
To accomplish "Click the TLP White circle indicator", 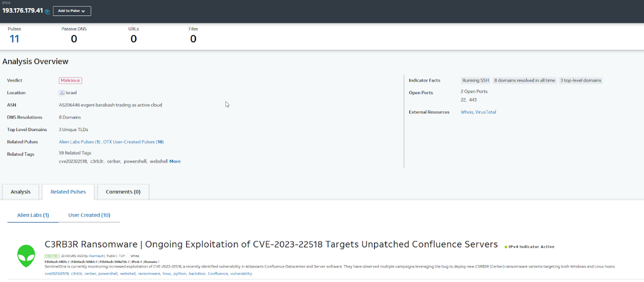I will (127, 256).
